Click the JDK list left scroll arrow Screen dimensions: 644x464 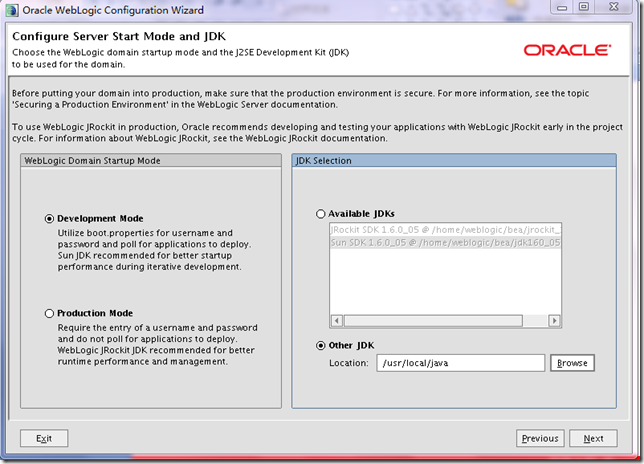(x=337, y=320)
